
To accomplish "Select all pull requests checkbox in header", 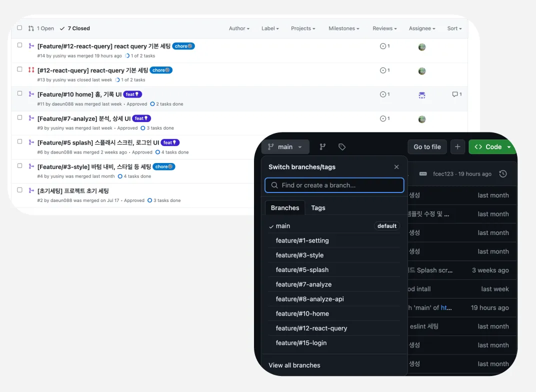I will coord(19,27).
